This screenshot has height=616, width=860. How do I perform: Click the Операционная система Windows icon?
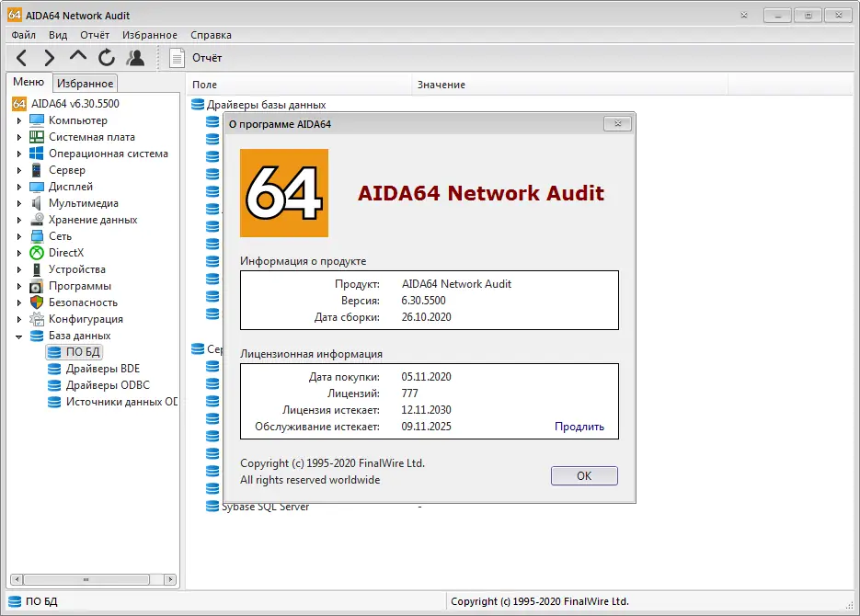click(37, 154)
